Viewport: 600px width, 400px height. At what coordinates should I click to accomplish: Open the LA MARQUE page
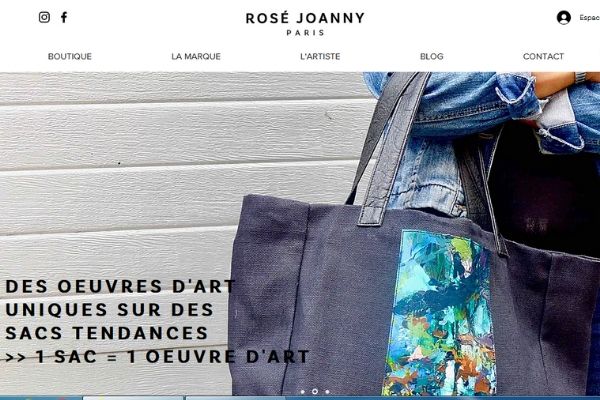click(196, 56)
